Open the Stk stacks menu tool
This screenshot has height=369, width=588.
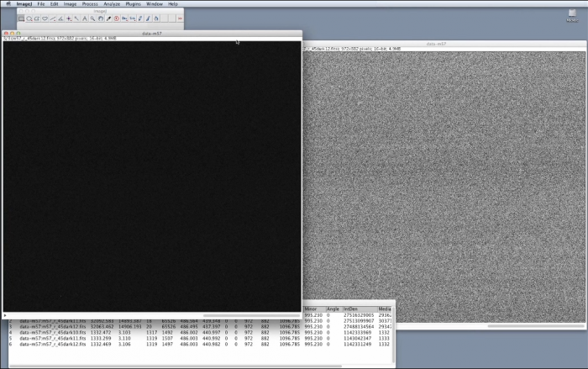pyautogui.click(x=133, y=18)
